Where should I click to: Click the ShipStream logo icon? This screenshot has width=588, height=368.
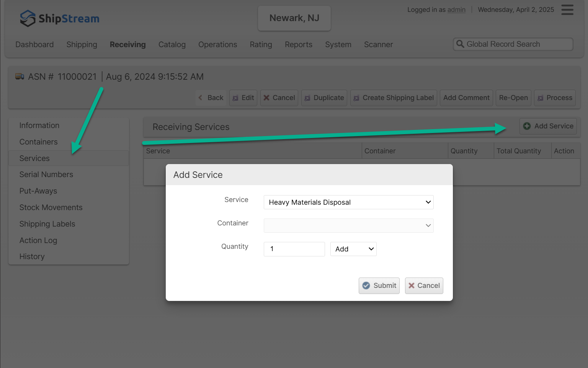point(28,18)
